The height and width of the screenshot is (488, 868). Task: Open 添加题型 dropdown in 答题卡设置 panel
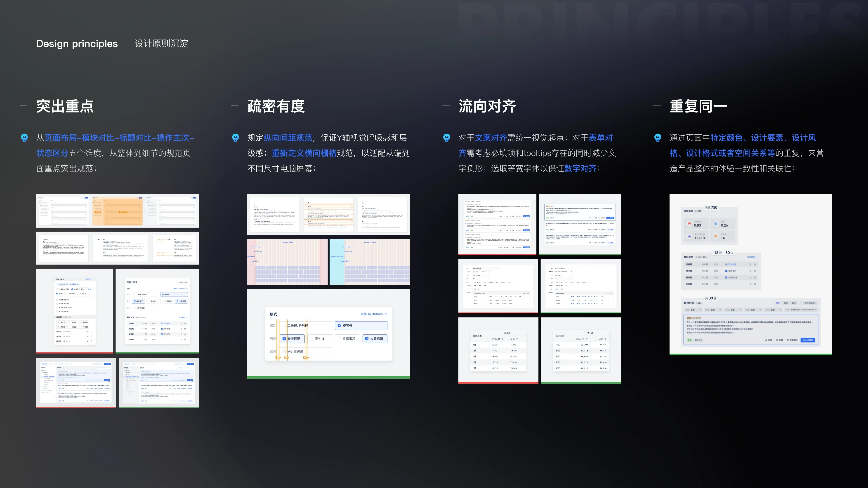(x=183, y=318)
